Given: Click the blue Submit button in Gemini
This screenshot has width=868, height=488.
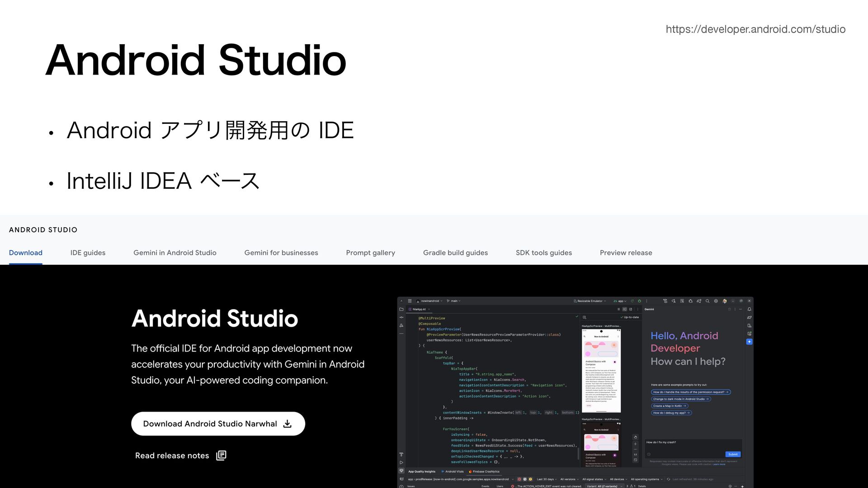Looking at the screenshot, I should (733, 454).
